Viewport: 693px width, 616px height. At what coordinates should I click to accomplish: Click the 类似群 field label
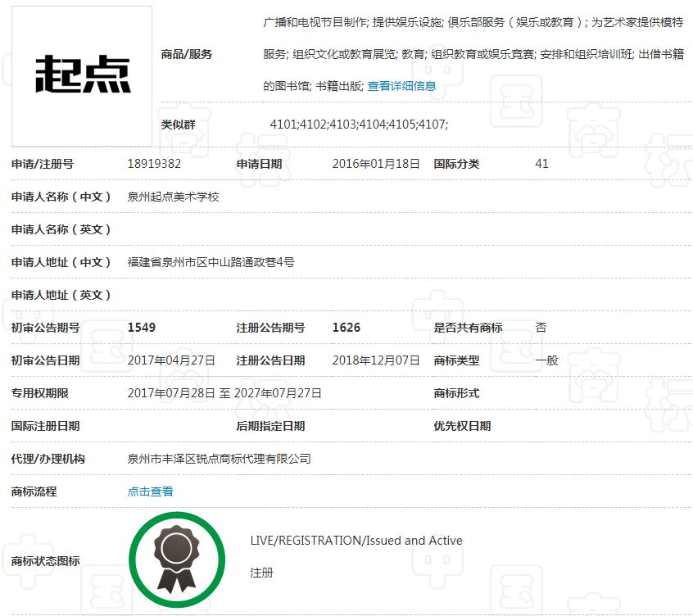click(x=178, y=125)
